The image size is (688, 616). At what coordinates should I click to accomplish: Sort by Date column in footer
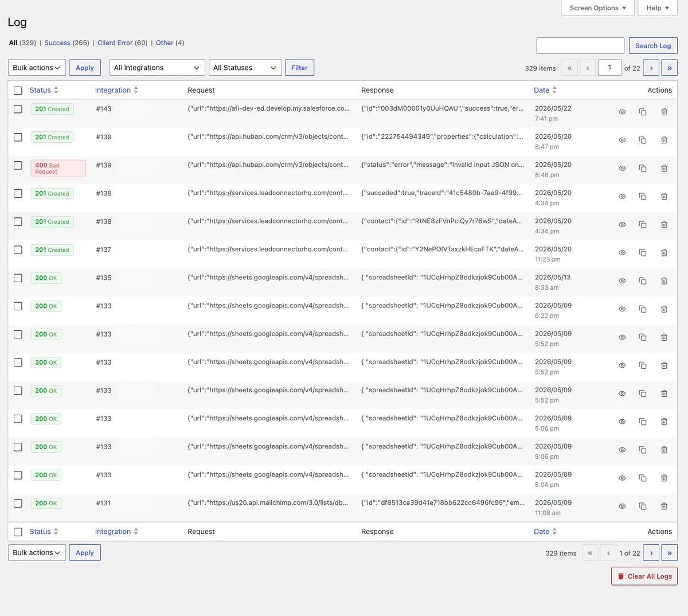[x=545, y=532]
